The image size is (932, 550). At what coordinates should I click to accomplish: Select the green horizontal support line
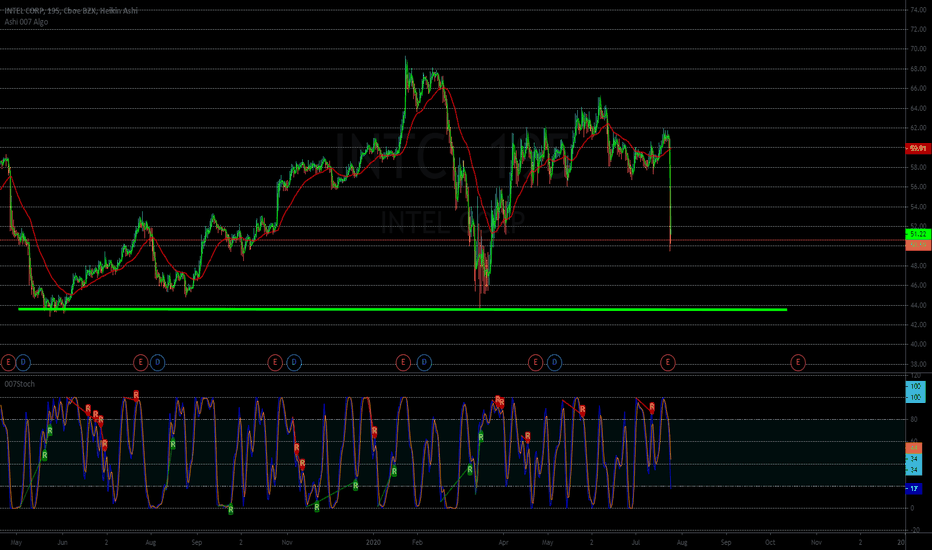click(x=403, y=309)
